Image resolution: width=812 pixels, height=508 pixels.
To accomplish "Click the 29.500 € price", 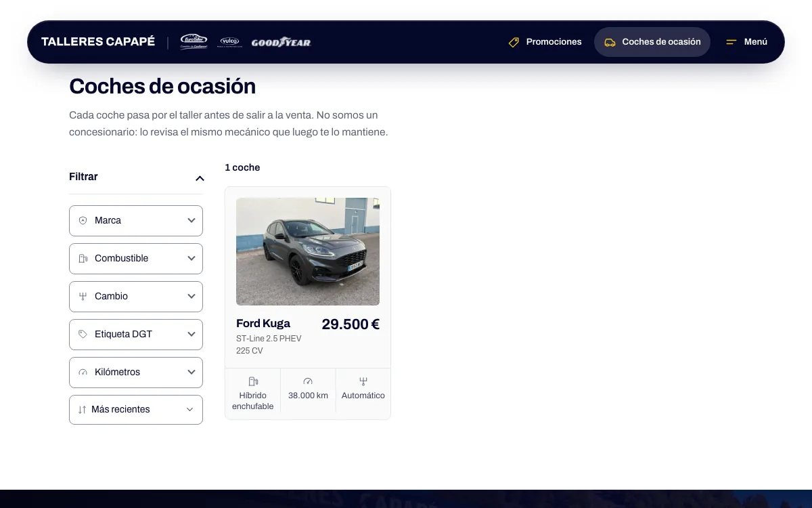I will pos(351,324).
